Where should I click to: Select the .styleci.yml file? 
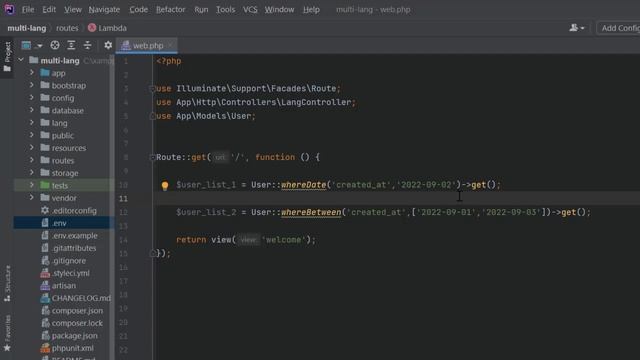tap(65, 273)
